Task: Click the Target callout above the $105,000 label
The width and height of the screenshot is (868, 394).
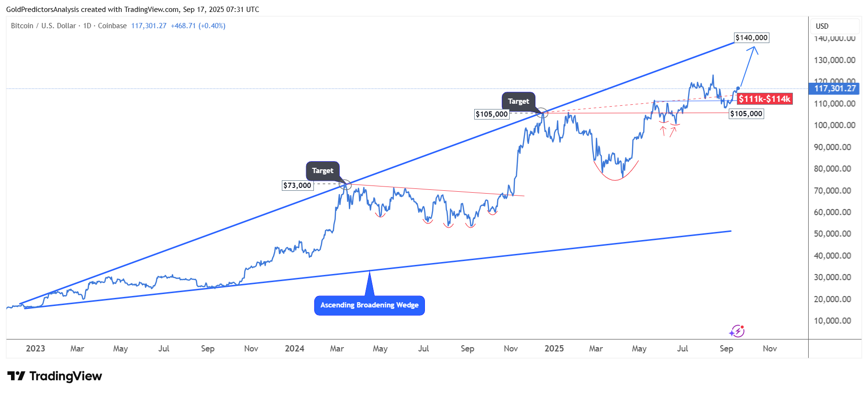Action: click(518, 101)
